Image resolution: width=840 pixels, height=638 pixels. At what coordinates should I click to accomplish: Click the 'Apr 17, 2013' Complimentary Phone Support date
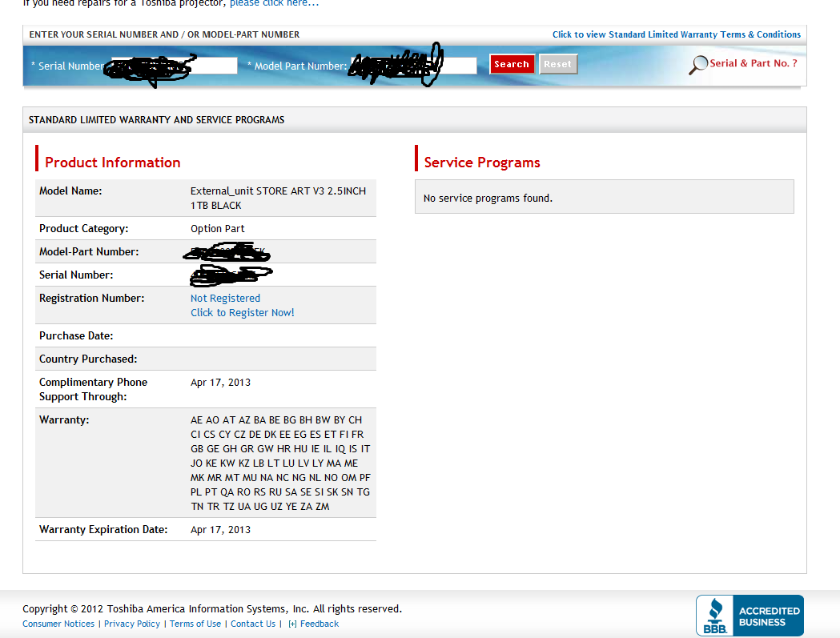(220, 383)
